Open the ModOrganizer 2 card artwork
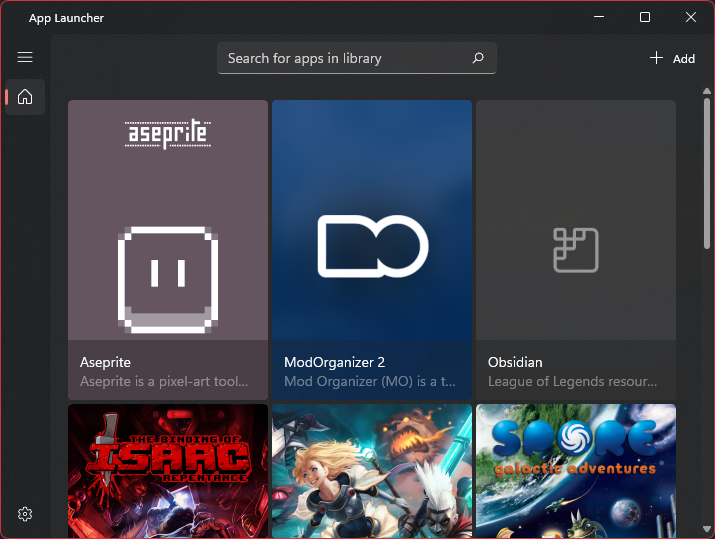This screenshot has width=715, height=539. (372, 220)
